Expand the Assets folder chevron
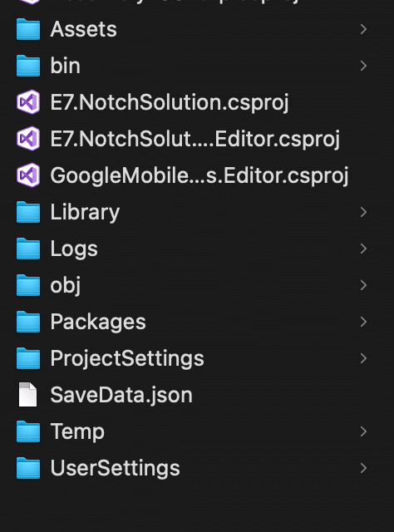 pos(363,29)
